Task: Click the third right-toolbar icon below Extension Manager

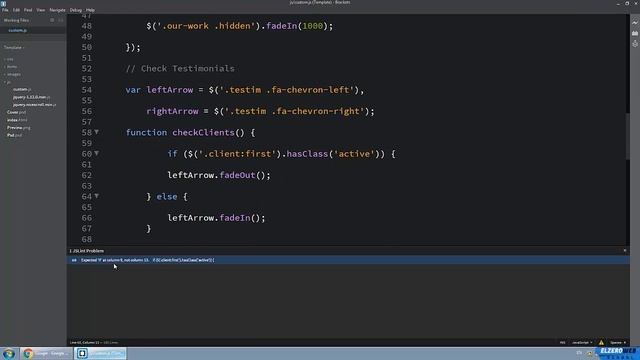Action: coord(635,44)
